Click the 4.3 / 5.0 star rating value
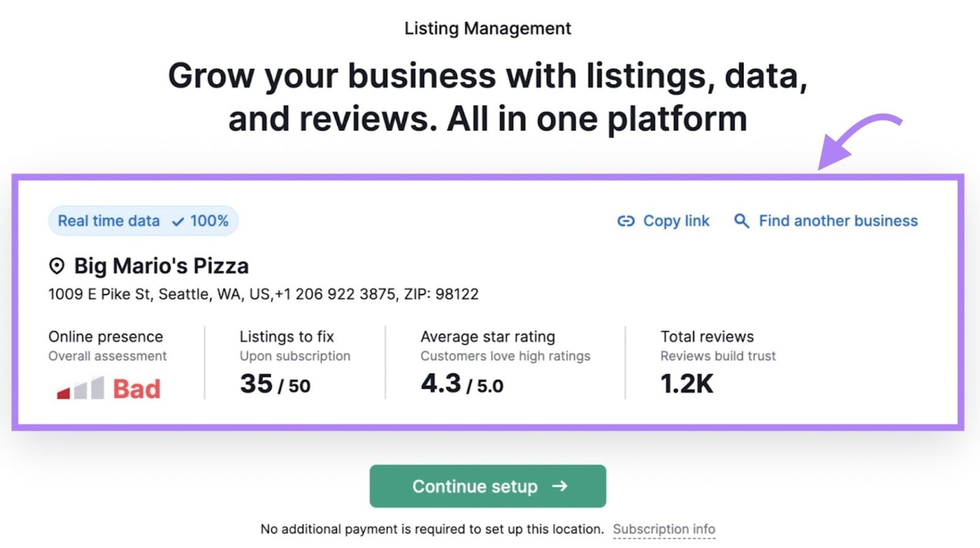 coord(462,385)
